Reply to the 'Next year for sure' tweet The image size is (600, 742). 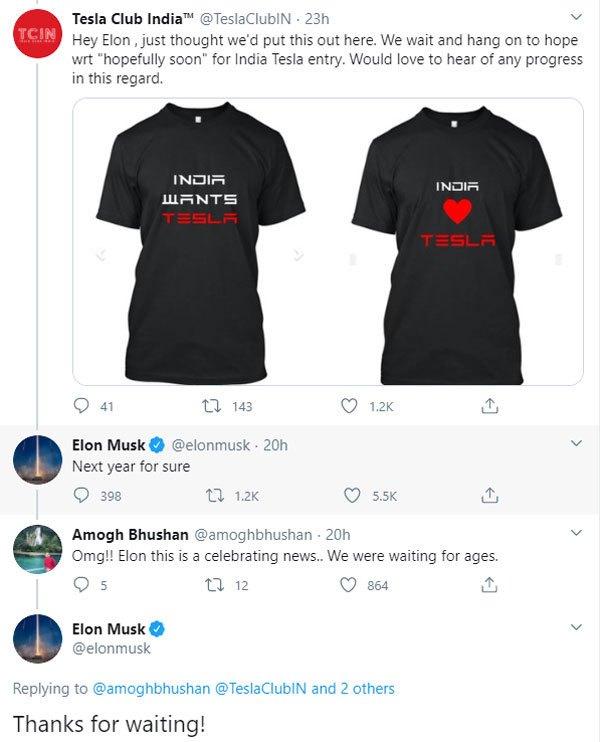82,495
